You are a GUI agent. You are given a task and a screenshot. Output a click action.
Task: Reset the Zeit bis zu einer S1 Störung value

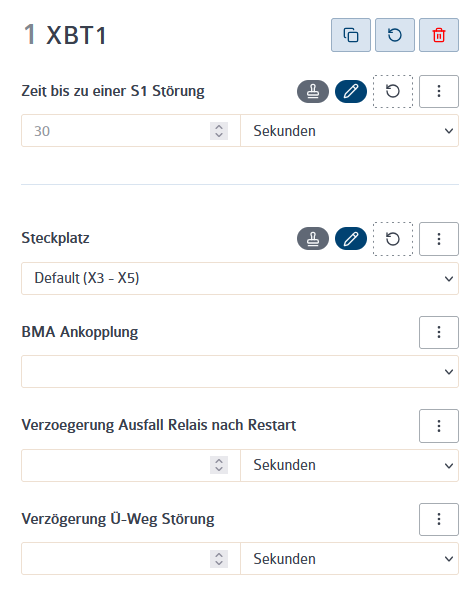click(x=393, y=92)
